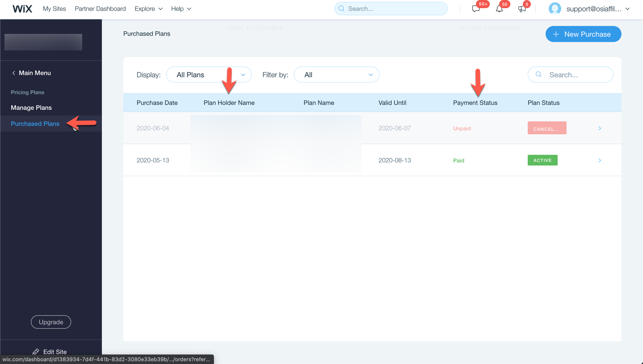Click the Upgrade button
This screenshot has width=643, height=364.
pos(51,322)
